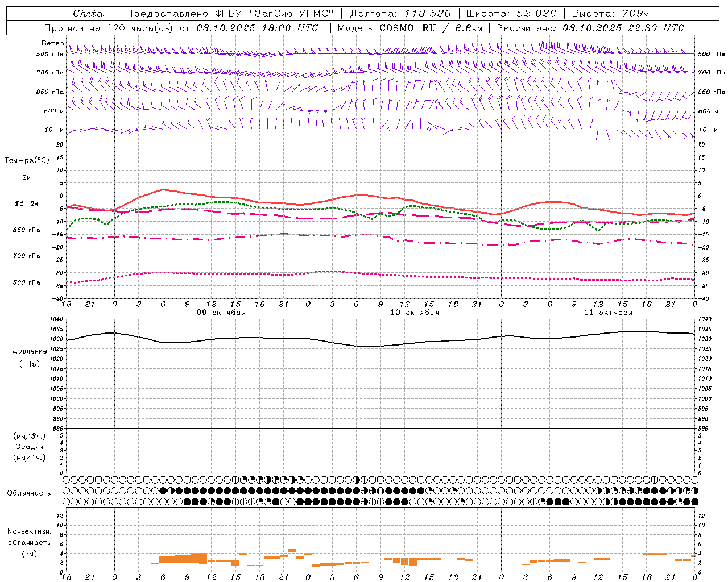Click the '(мм/3ч.)' precipitation unit label
728x582 pixels.
[30, 436]
